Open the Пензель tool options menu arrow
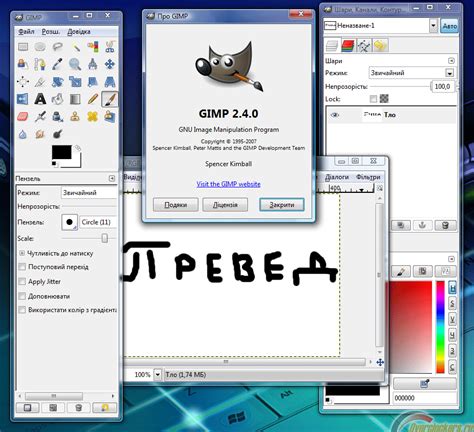This screenshot has height=432, width=474. [x=112, y=178]
